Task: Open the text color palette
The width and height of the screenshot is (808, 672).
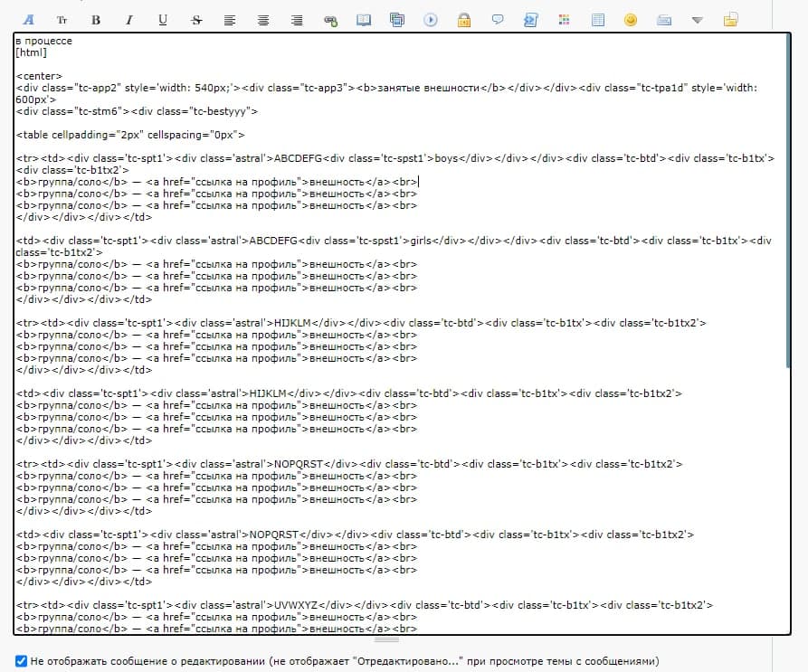Action: click(x=564, y=19)
